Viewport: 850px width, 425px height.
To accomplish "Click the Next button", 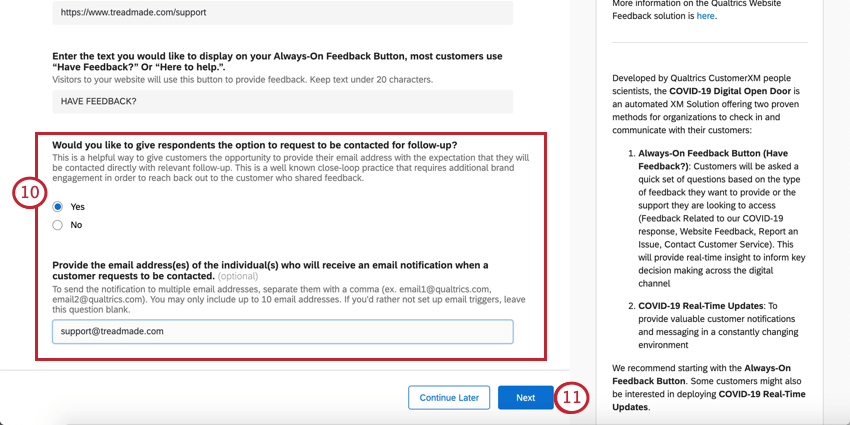I will tap(525, 398).
